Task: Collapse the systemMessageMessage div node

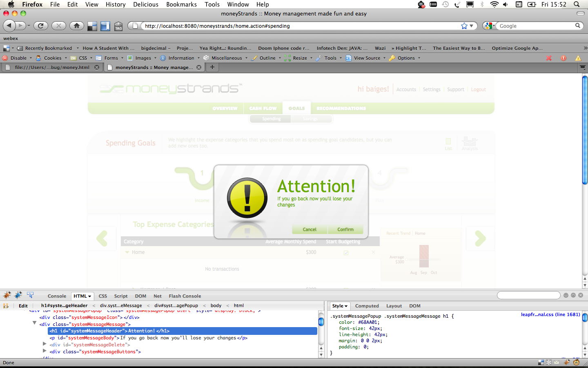Action: click(35, 323)
